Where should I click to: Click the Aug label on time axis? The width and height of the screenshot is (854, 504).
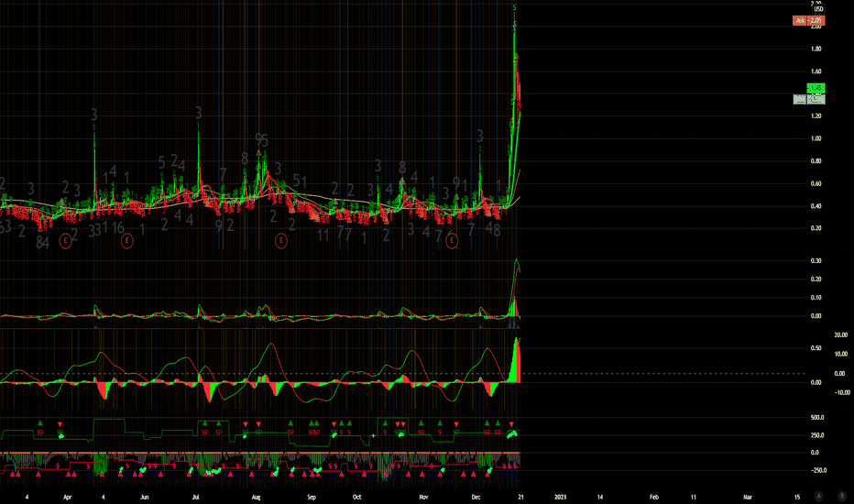coord(256,497)
